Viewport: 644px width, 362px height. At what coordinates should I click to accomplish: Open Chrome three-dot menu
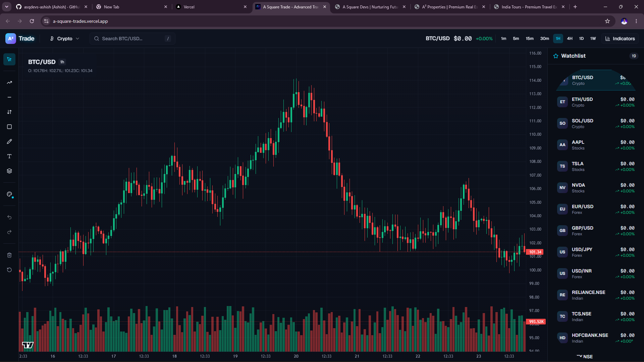point(636,21)
